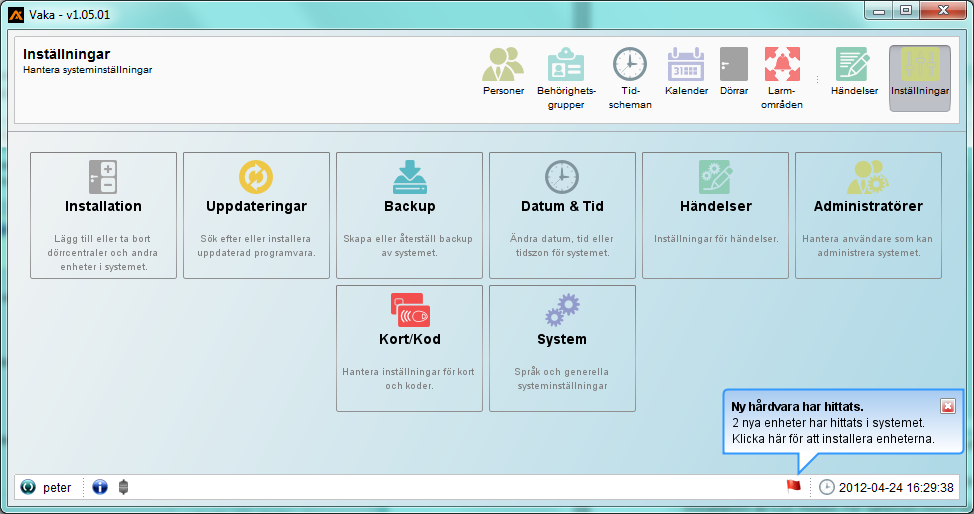Click the logout icon next to peter
The width and height of the screenshot is (974, 514).
coord(28,487)
